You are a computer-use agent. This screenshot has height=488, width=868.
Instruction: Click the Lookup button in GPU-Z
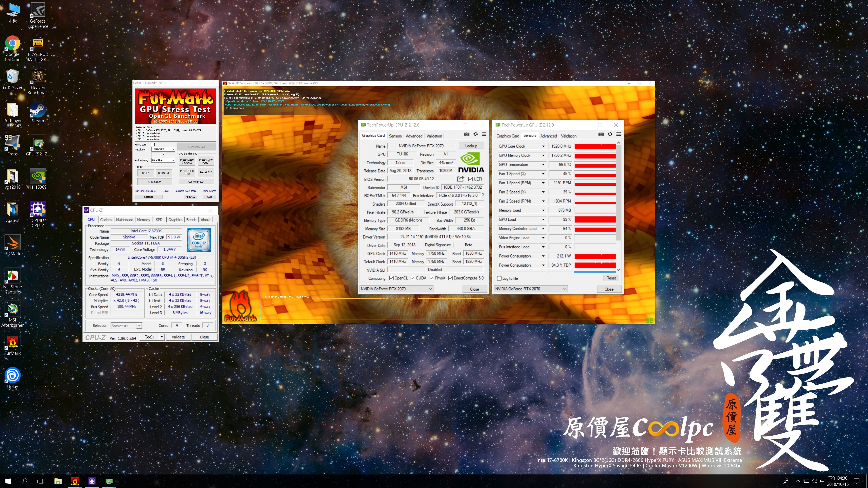pos(471,146)
